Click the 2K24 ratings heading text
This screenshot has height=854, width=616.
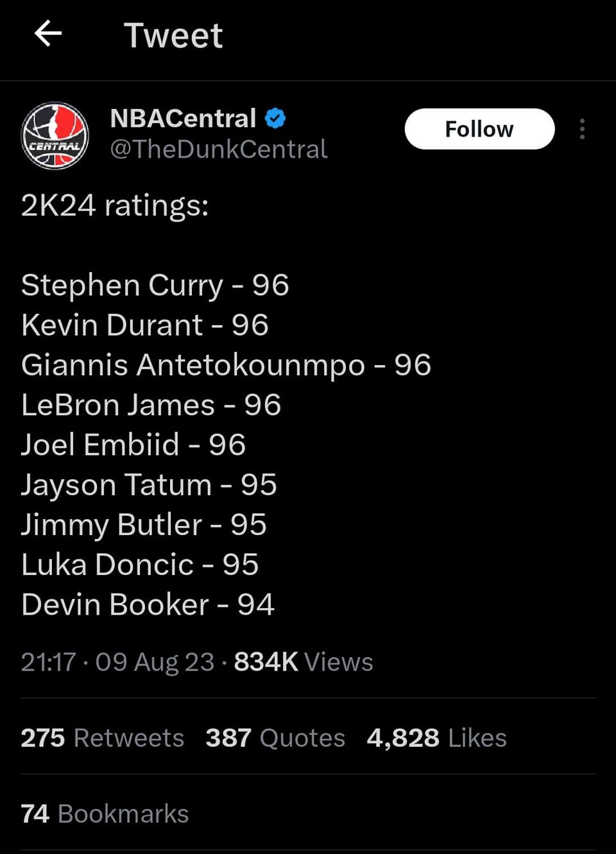coord(115,205)
